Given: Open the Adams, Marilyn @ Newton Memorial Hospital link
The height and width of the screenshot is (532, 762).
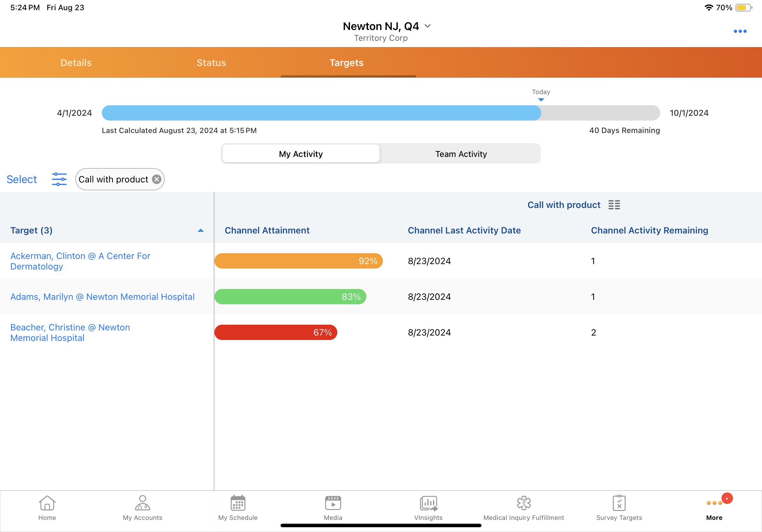Looking at the screenshot, I should 102,297.
